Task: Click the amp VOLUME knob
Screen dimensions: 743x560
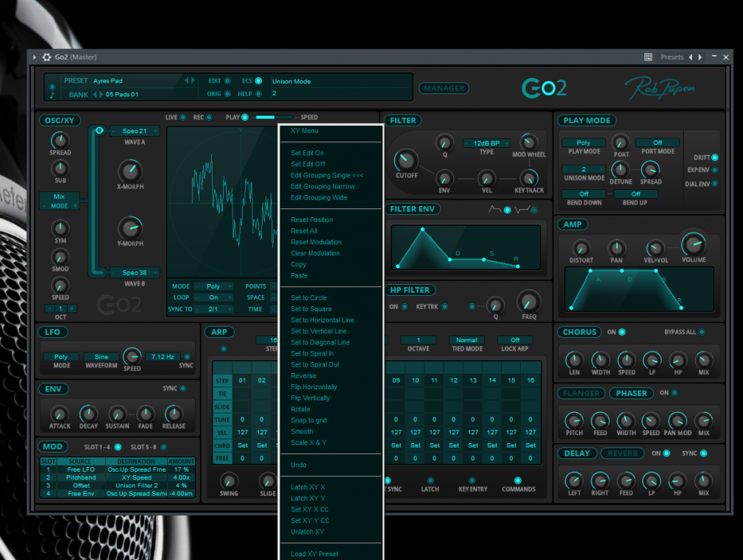Action: coord(693,244)
